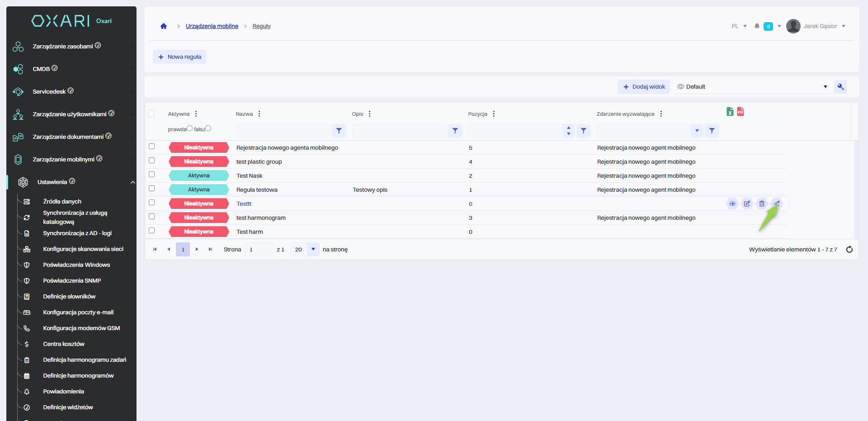The image size is (868, 421).
Task: Open Powiadomienia in the settings menu
Action: pos(63,392)
